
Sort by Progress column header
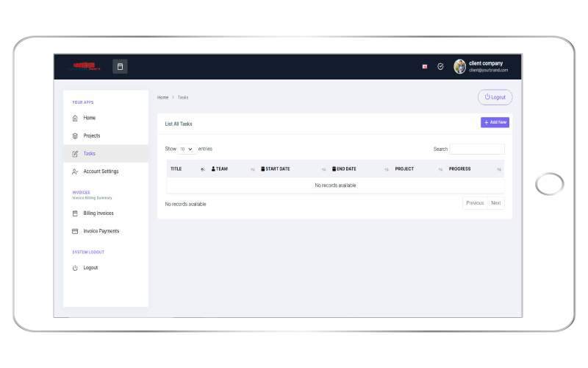coord(460,169)
